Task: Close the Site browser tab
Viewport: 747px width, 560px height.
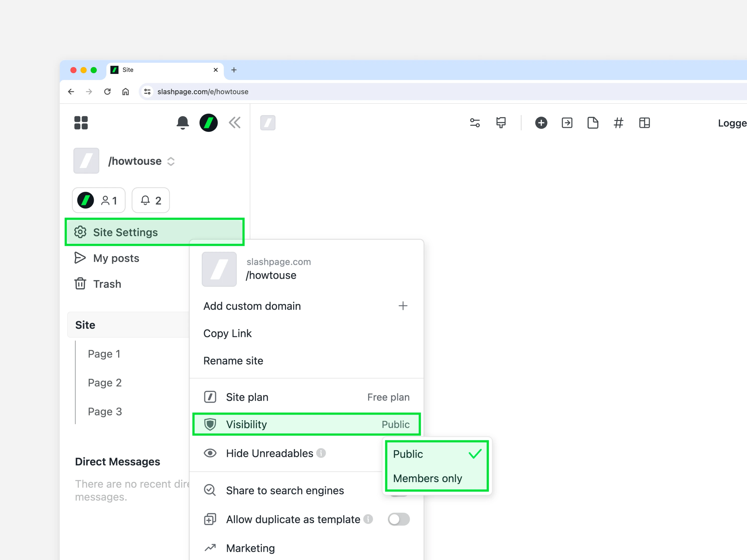Action: click(x=216, y=70)
